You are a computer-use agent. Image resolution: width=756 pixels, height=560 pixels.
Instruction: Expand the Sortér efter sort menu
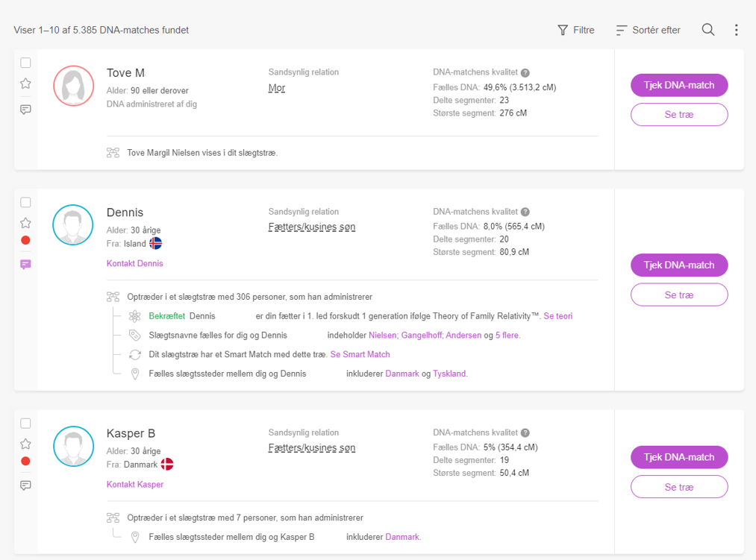point(648,30)
